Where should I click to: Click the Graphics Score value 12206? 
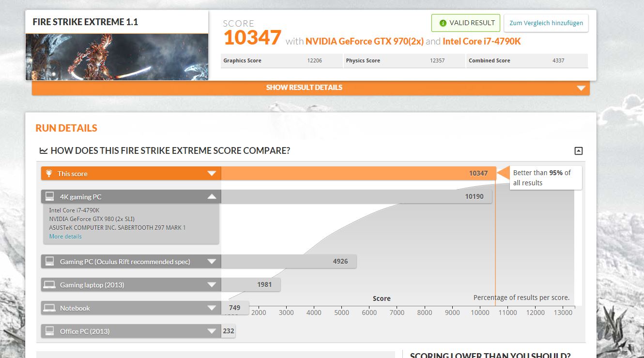[x=314, y=60]
